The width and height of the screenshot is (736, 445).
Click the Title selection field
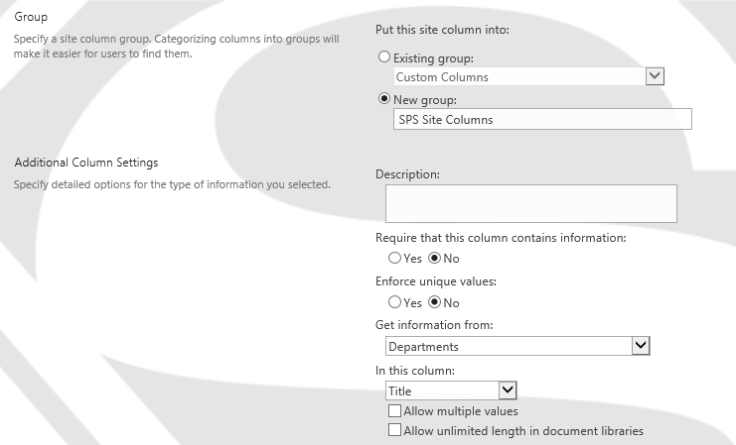440,391
